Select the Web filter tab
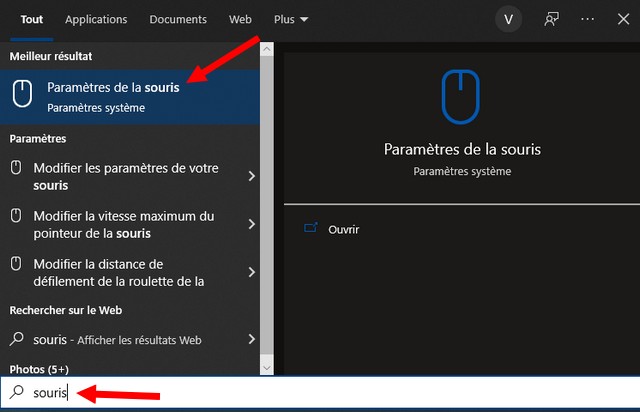 tap(240, 19)
